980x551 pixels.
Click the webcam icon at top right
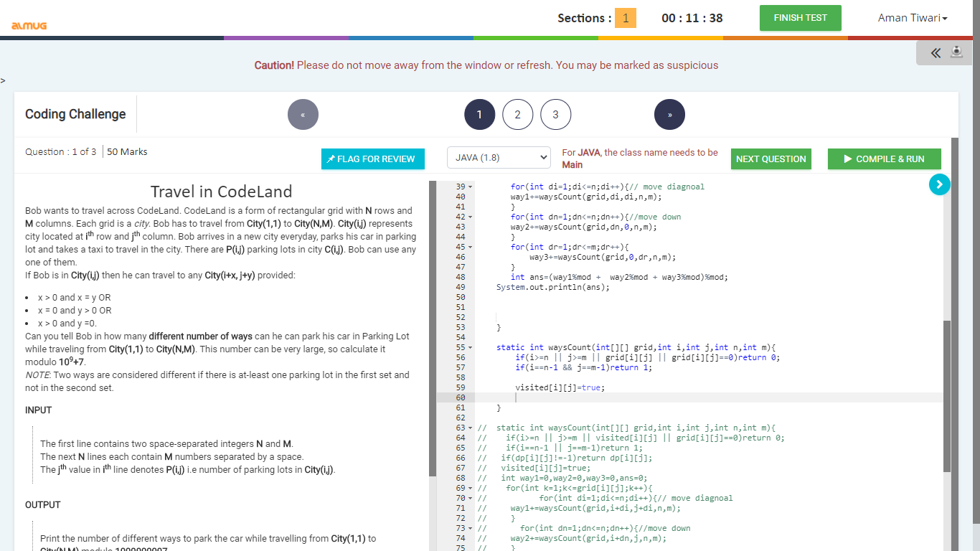[956, 52]
